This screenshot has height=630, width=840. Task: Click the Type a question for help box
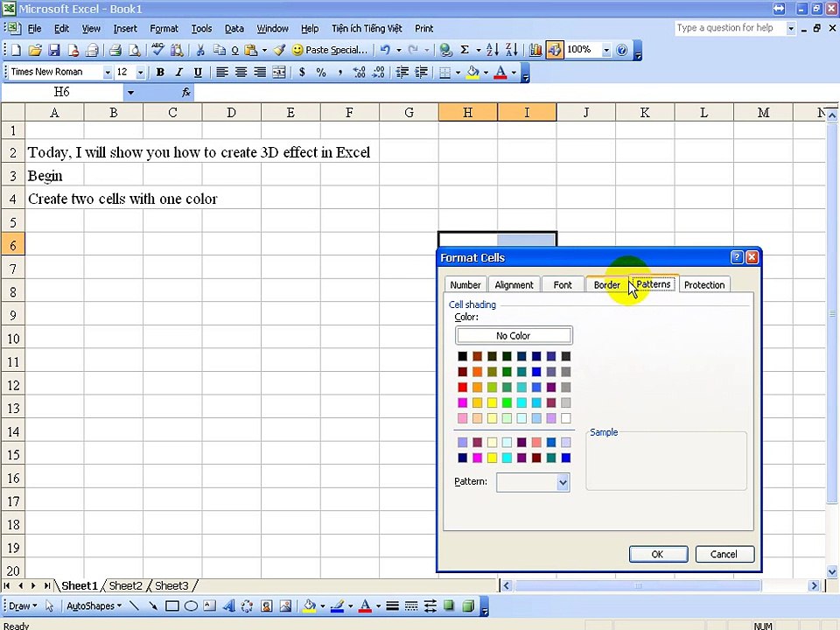[x=730, y=28]
